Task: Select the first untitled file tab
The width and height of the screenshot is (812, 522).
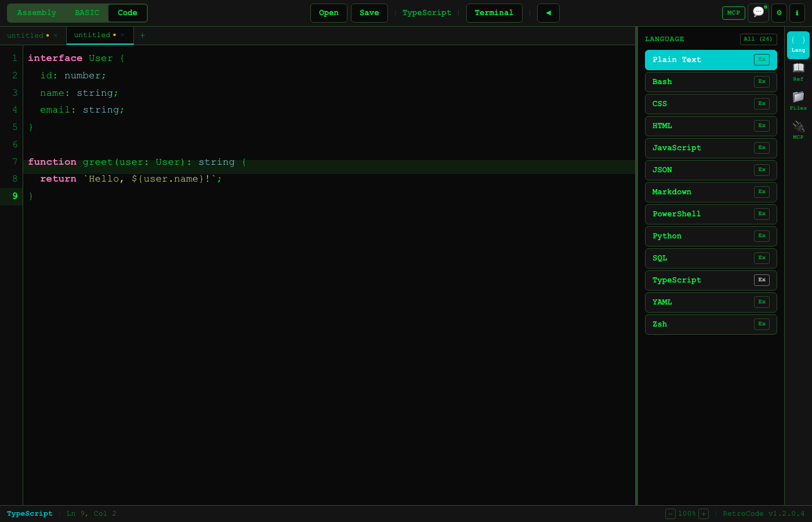Action: pyautogui.click(x=26, y=35)
